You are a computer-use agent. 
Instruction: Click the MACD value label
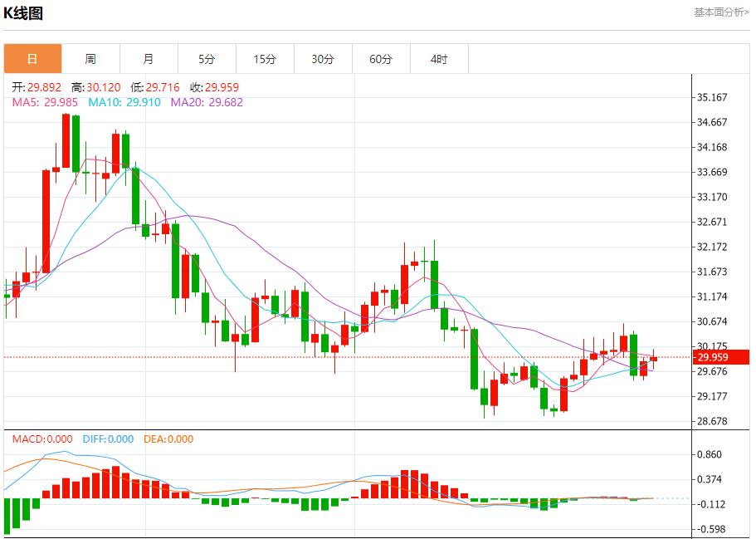point(42,439)
